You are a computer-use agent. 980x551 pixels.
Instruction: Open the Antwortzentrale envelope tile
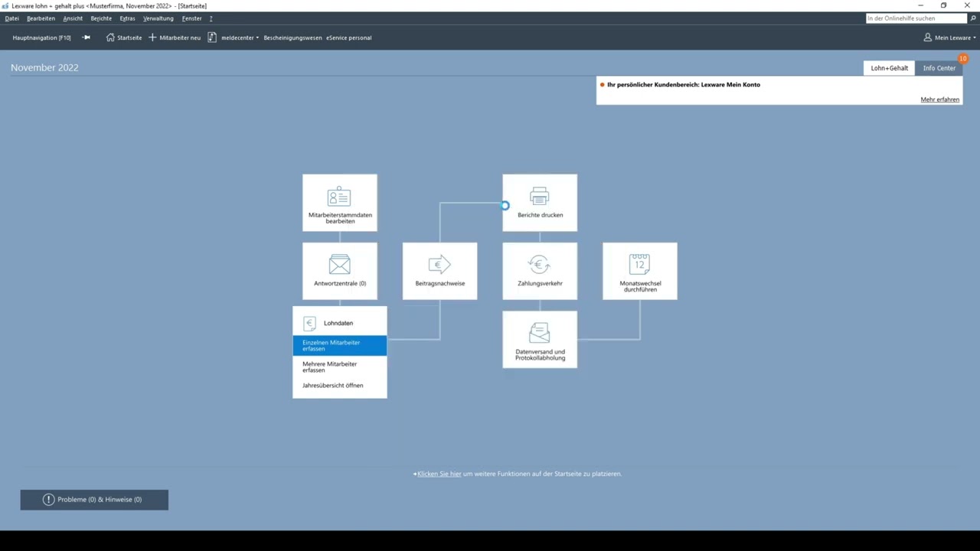coord(340,271)
